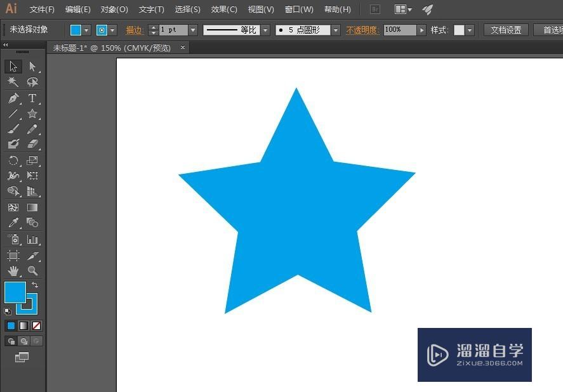563x392 pixels.
Task: Select the Blend tool
Action: [32, 223]
